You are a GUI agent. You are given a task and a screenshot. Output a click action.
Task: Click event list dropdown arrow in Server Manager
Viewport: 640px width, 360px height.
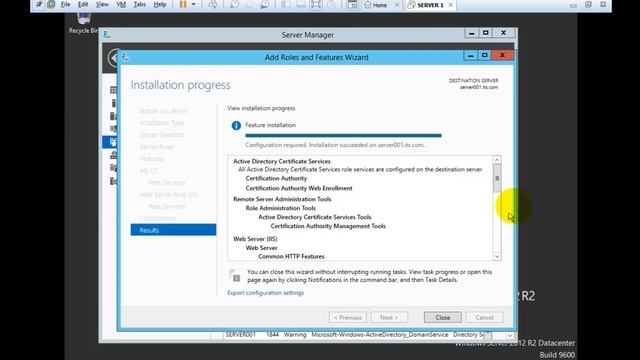(509, 336)
